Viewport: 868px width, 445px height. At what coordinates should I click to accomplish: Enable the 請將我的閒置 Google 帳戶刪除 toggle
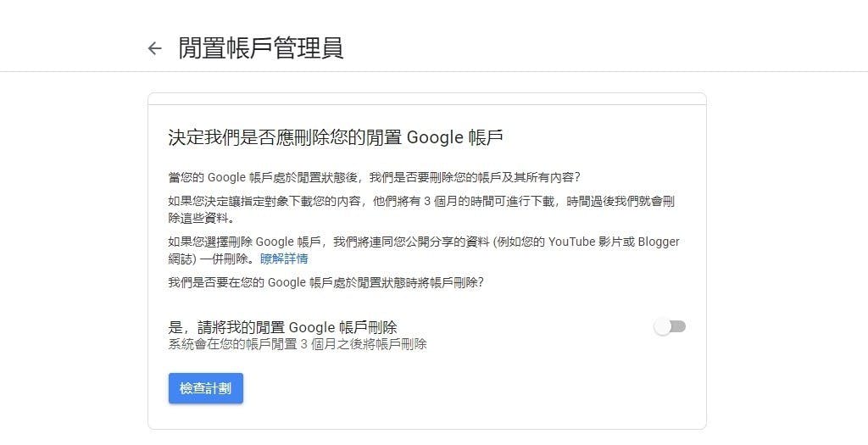pyautogui.click(x=670, y=327)
